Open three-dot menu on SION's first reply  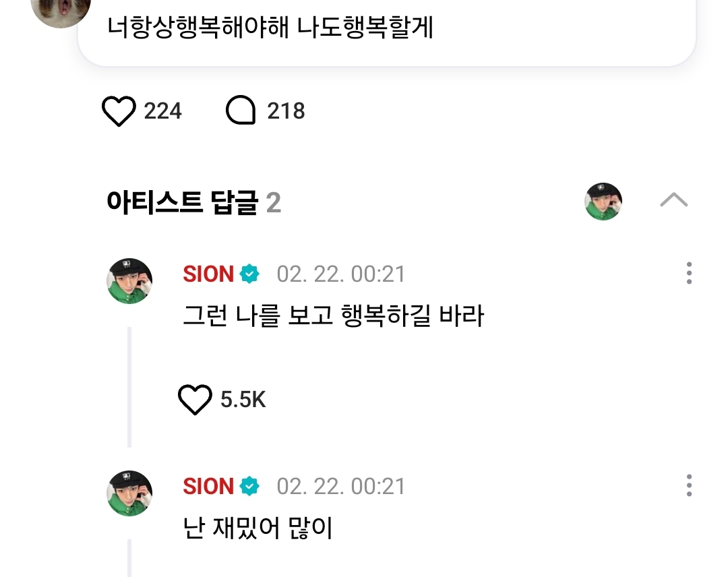(x=688, y=274)
